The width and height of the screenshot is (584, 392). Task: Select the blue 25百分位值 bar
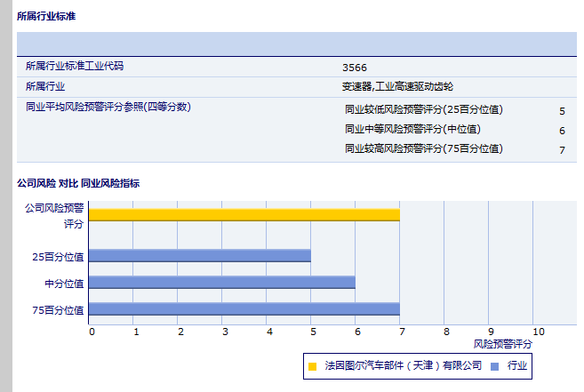pyautogui.click(x=200, y=256)
